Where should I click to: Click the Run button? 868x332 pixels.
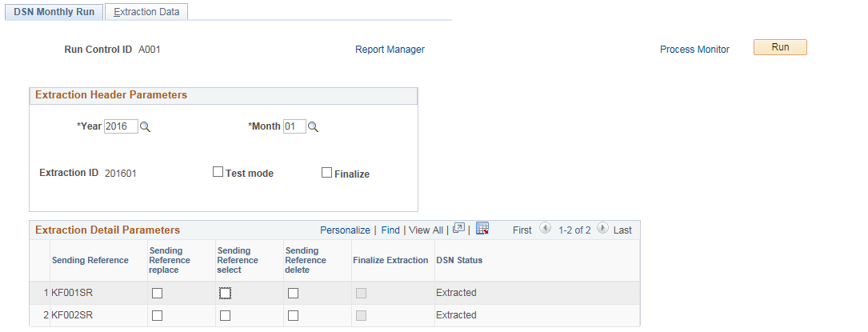click(x=780, y=47)
